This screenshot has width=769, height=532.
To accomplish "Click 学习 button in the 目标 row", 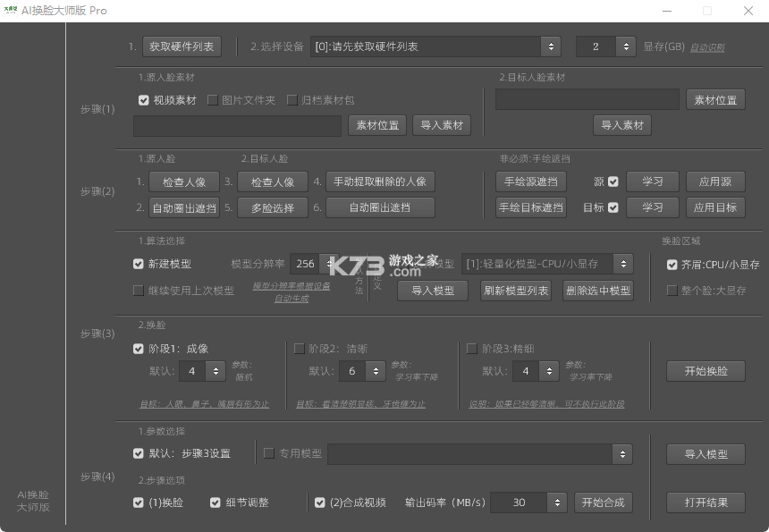I will 653,207.
